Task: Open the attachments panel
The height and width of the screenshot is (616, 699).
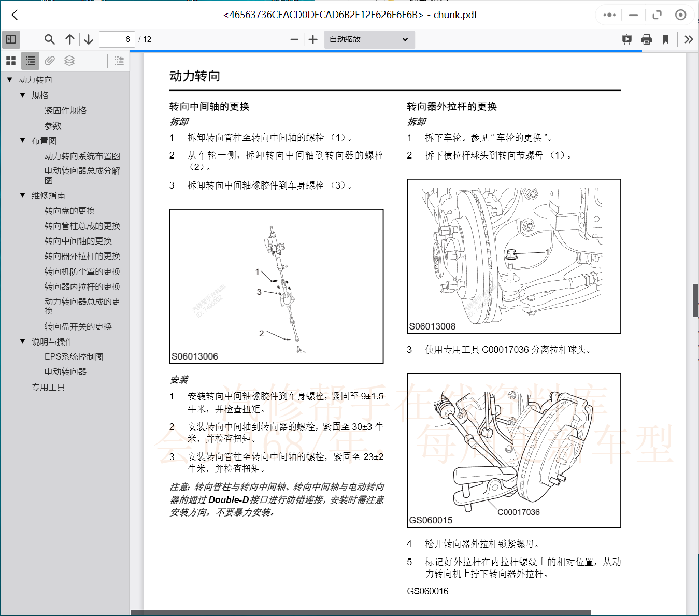Action: (49, 61)
